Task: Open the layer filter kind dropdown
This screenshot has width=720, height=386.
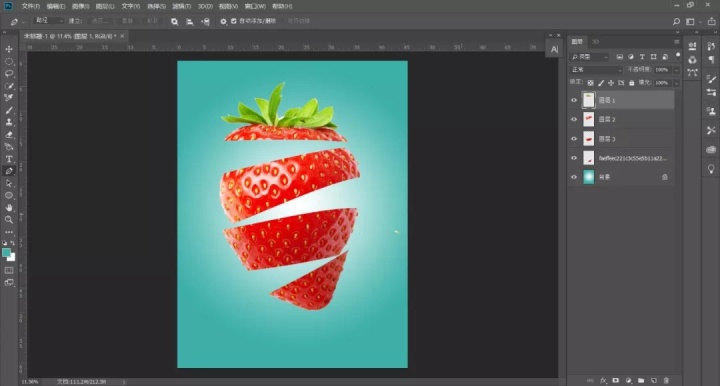Action: 590,57
